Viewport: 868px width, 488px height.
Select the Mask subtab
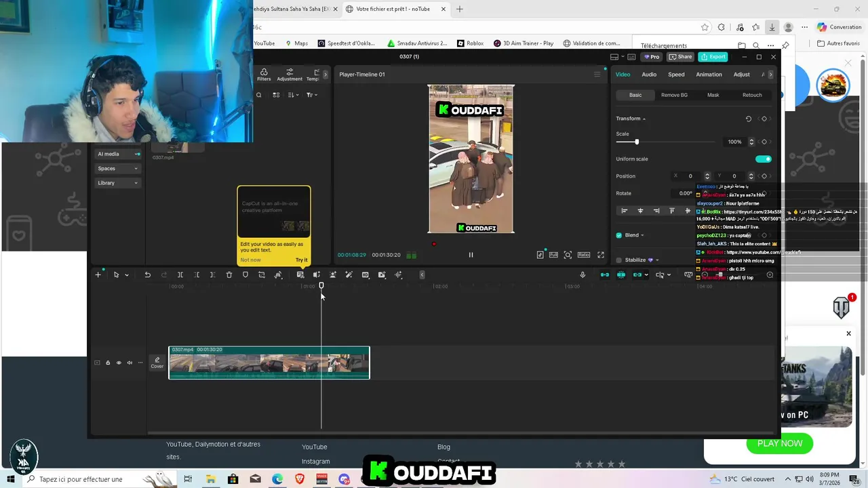[713, 95]
